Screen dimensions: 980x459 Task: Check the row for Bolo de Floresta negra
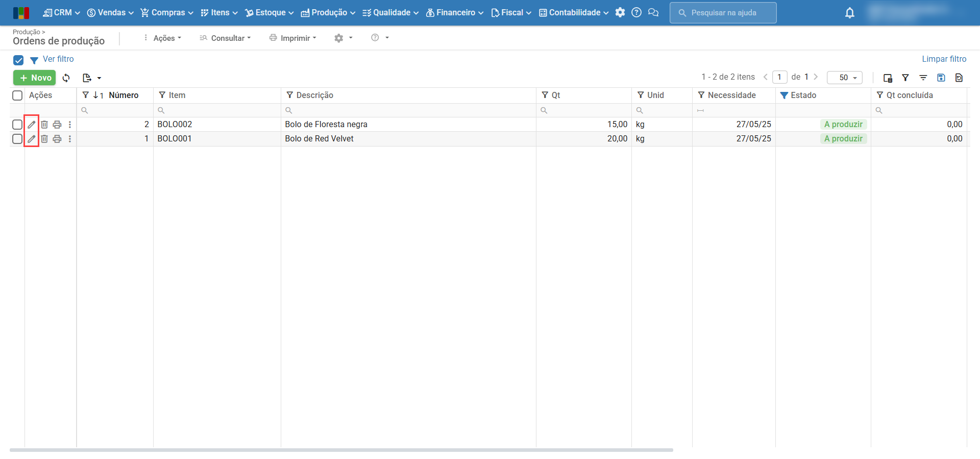click(x=17, y=125)
